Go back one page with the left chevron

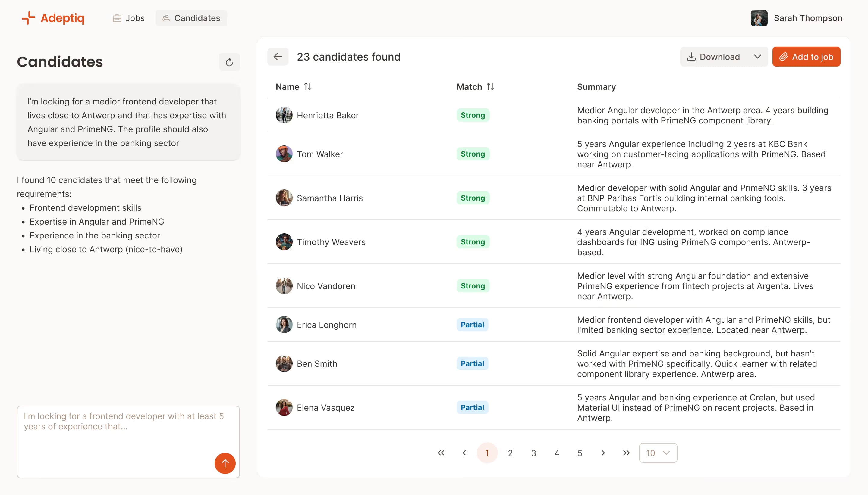coord(464,453)
